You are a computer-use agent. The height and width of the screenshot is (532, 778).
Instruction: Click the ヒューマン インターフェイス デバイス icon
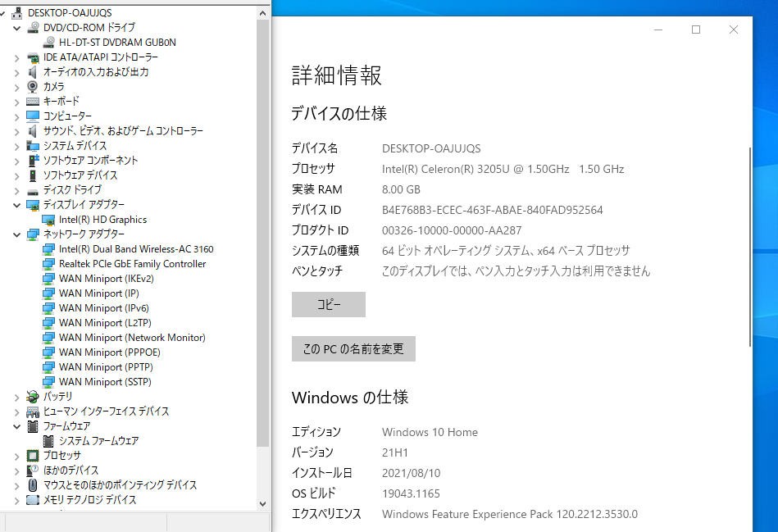[x=33, y=412]
